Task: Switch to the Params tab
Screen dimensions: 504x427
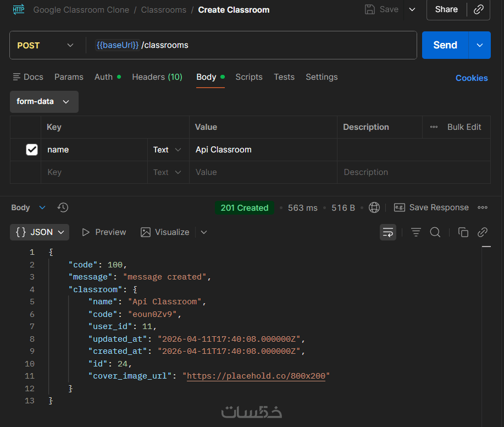Action: click(x=69, y=77)
